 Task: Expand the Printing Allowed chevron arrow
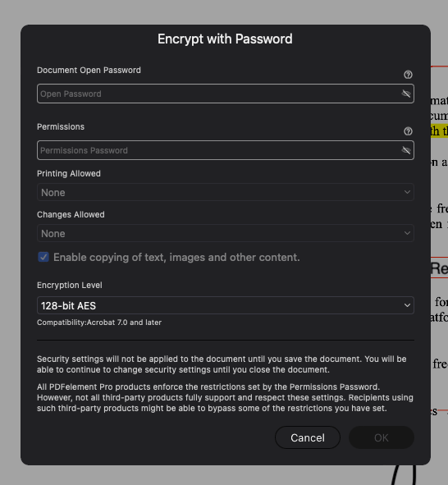(x=407, y=192)
